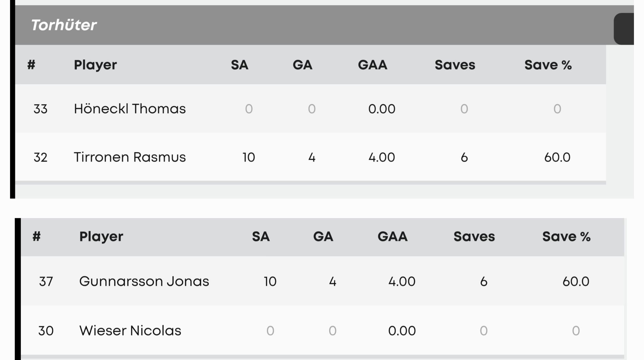Click the # header in Tirronen's table
This screenshot has height=360, width=644.
point(31,65)
